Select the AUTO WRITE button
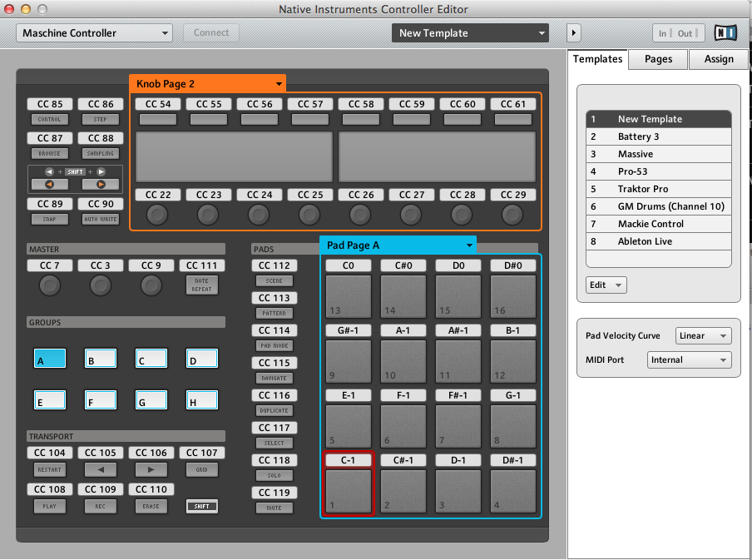 click(x=100, y=220)
